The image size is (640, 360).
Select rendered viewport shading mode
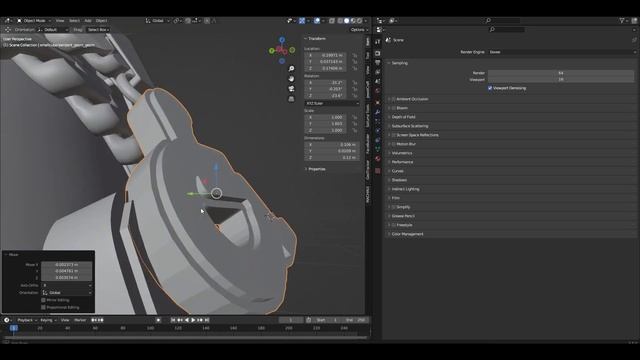tap(360, 20)
